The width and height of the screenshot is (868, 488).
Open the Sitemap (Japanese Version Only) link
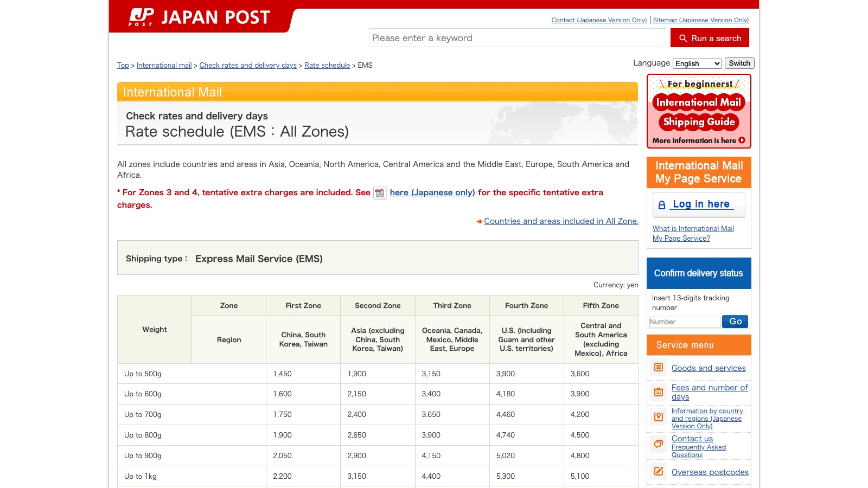[x=701, y=20]
